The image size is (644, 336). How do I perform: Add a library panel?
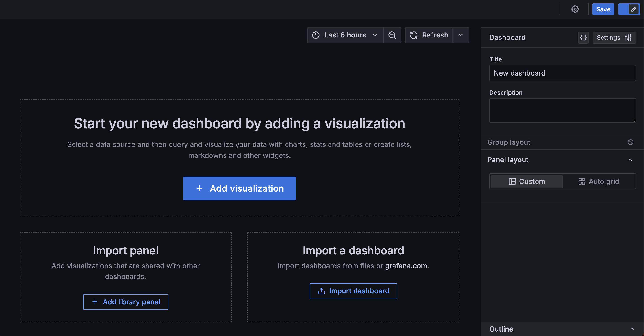[126, 302]
